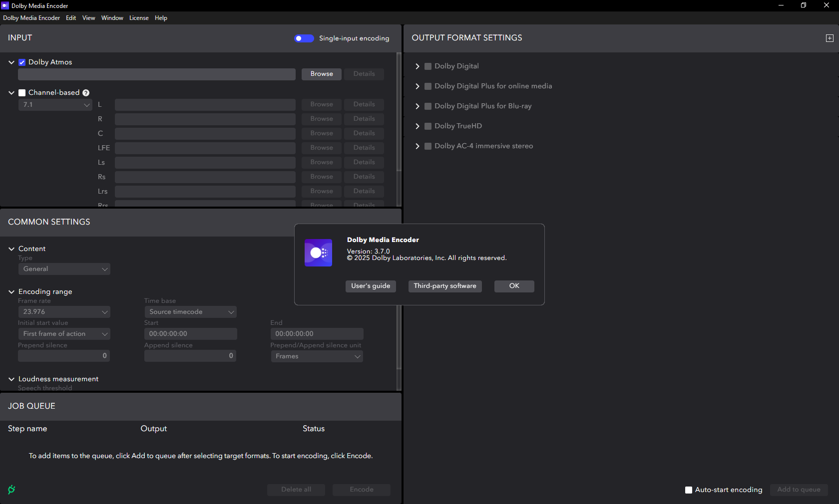Screen dimensions: 839x504
Task: Expand the Dolby Digital output format
Action: click(418, 66)
